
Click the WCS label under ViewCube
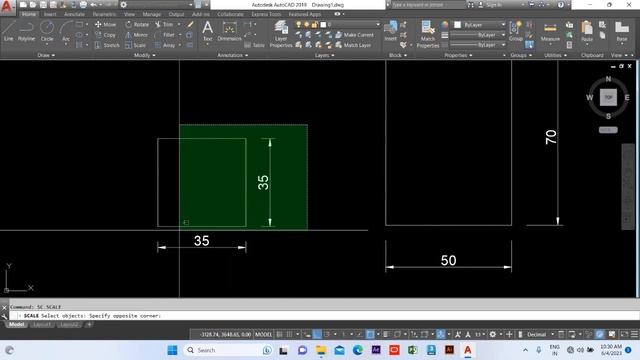click(x=608, y=130)
